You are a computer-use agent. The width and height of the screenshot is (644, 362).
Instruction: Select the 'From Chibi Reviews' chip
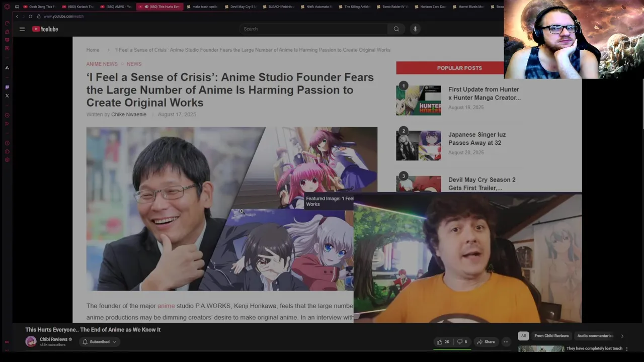pos(551,336)
